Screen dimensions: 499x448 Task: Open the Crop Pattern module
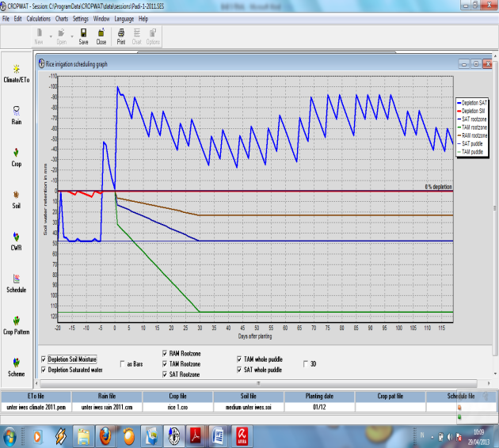pyautogui.click(x=16, y=325)
